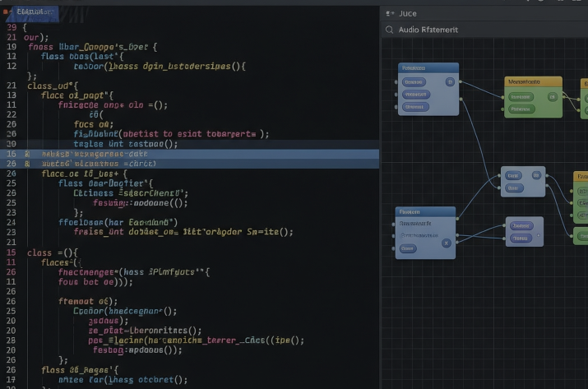The width and height of the screenshot is (588, 389).
Task: Click the middle pill in the top-left blue node
Action: pos(416,95)
